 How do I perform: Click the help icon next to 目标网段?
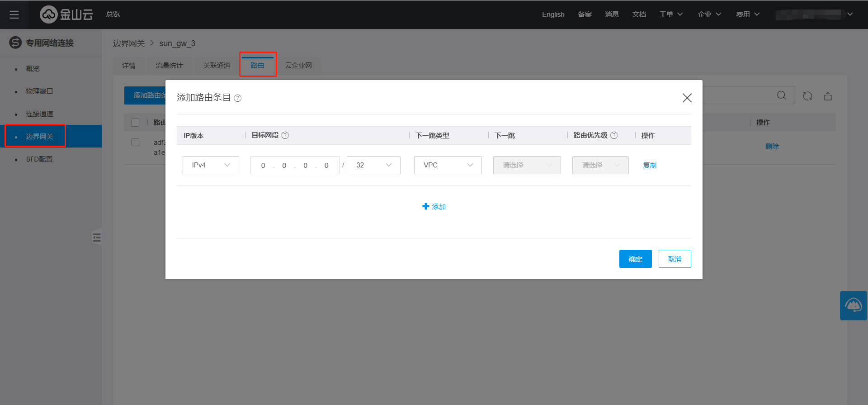pos(285,135)
